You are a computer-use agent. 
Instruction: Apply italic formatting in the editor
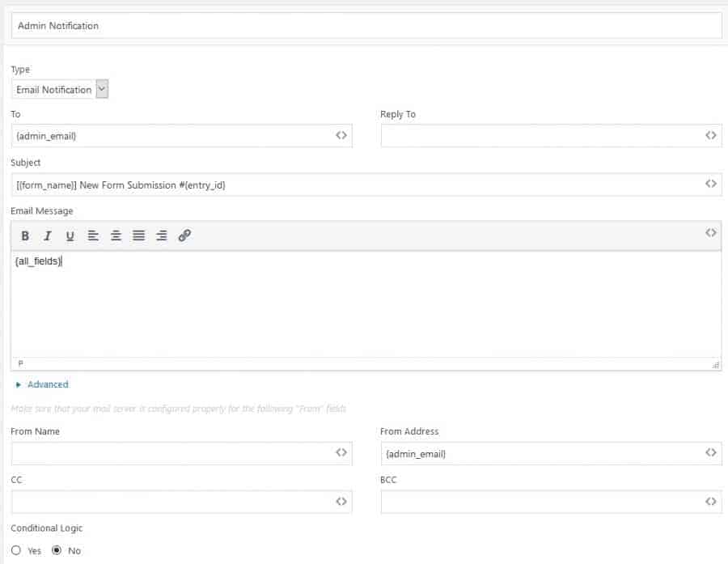(x=48, y=235)
